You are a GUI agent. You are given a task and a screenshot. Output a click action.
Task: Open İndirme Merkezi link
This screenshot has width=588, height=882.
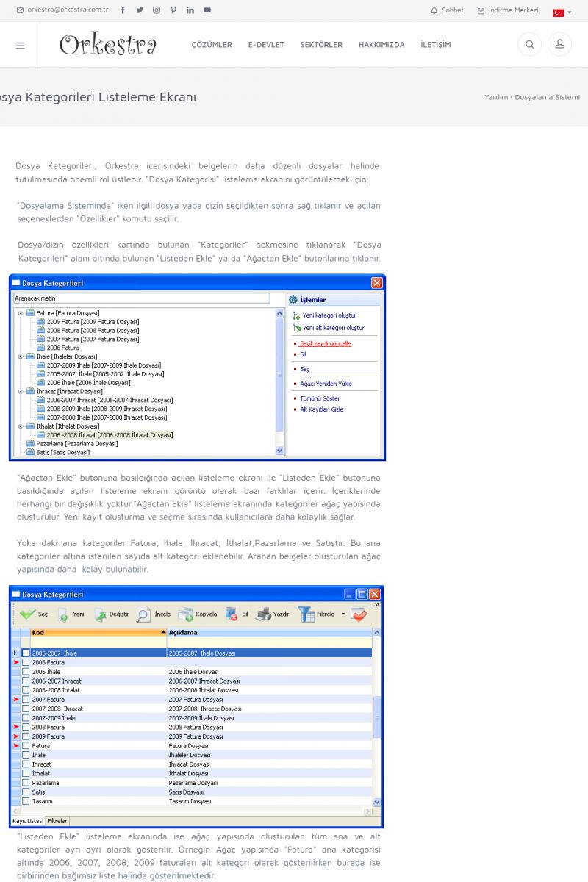point(508,10)
